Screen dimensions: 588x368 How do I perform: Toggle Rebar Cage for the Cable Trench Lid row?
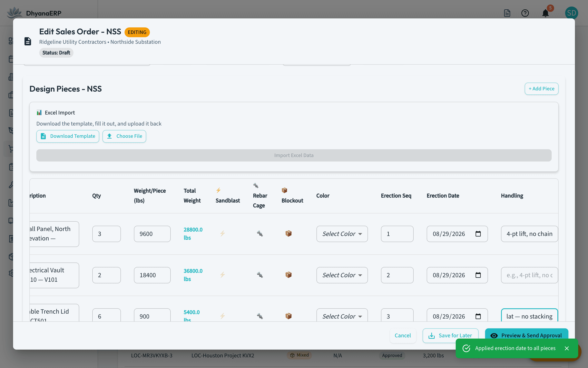coord(260,316)
